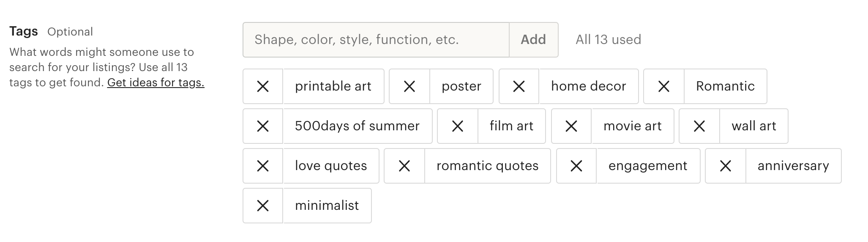The image size is (868, 242).
Task: Remove the 'printable art' tag
Action: coord(263,86)
